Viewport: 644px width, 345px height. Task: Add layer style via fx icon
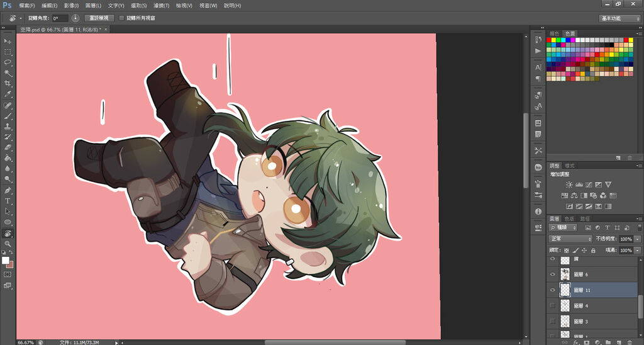coord(575,342)
